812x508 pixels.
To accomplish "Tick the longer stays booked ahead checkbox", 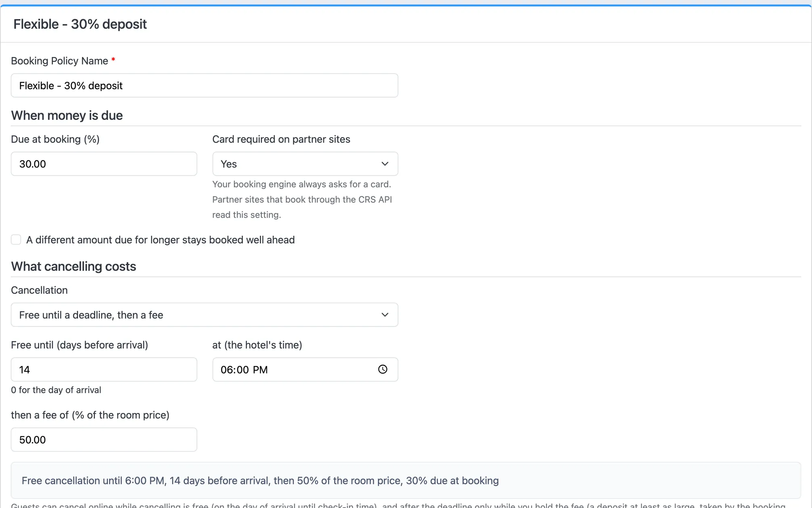I will [x=16, y=240].
